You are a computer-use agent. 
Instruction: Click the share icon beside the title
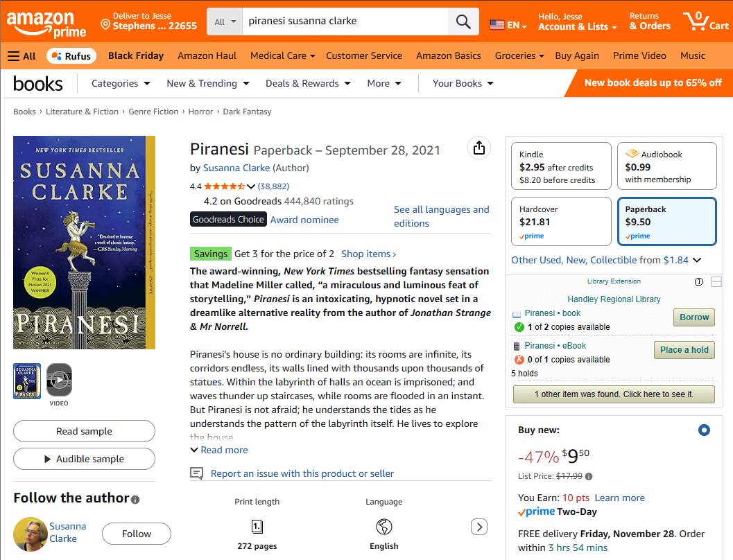(x=478, y=148)
